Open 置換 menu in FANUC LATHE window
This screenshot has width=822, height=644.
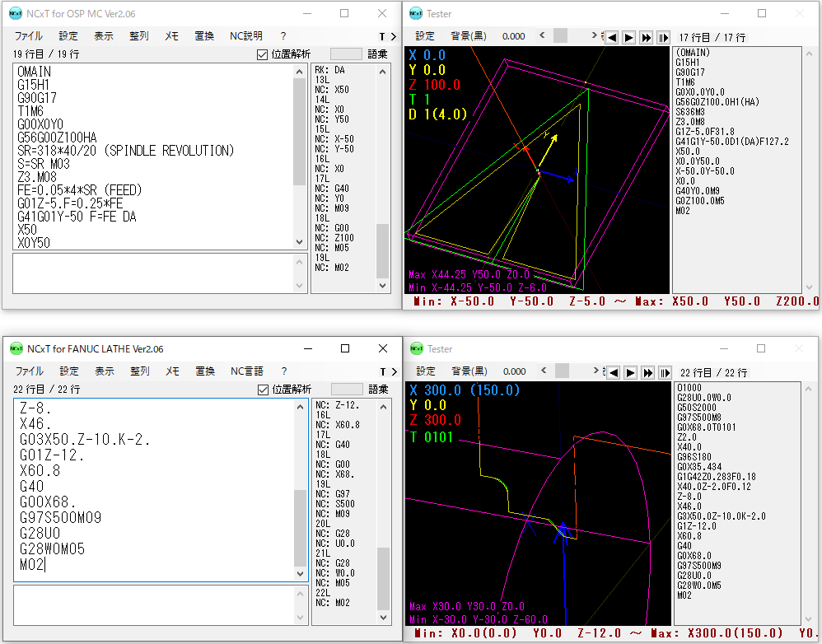(206, 371)
